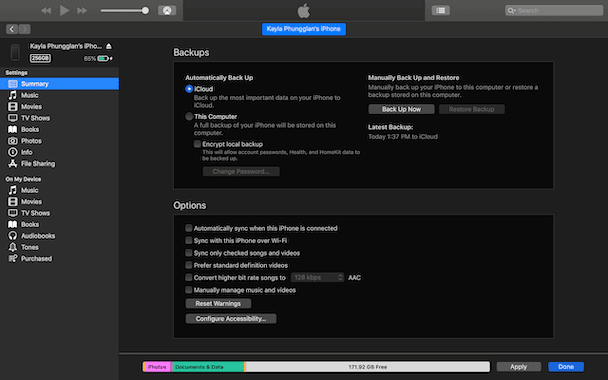Viewport: 608px width, 380px height.
Task: Click the Back Up Now button
Action: (x=401, y=109)
